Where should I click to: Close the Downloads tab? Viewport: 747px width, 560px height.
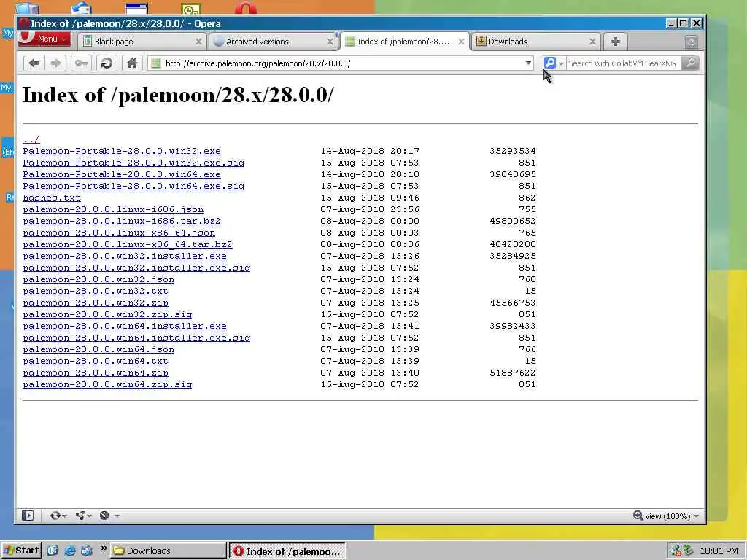[592, 42]
